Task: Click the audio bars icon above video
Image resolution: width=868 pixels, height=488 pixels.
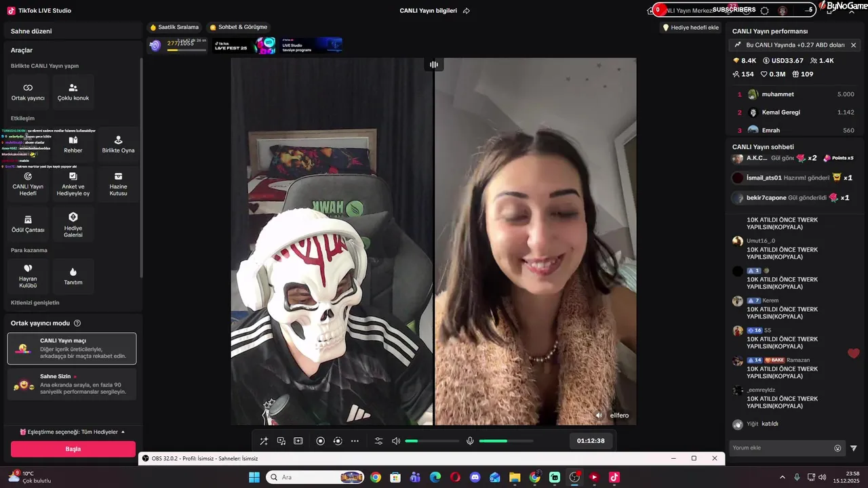Action: (434, 64)
